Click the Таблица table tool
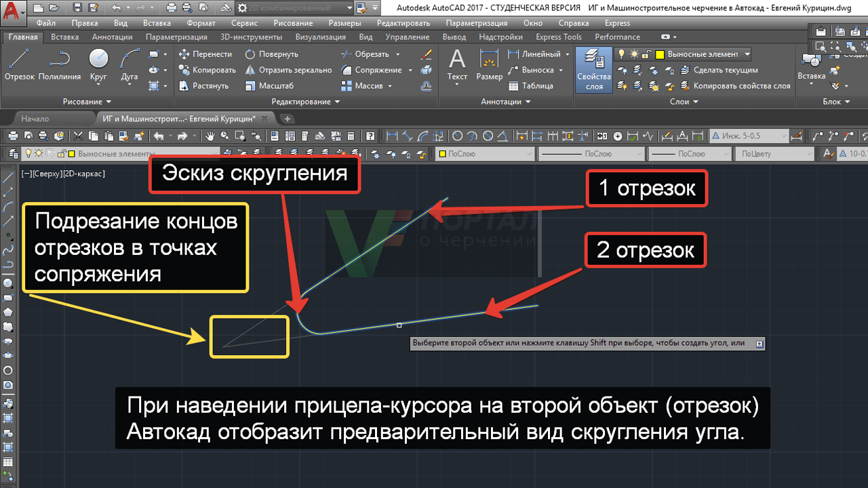 (x=530, y=86)
